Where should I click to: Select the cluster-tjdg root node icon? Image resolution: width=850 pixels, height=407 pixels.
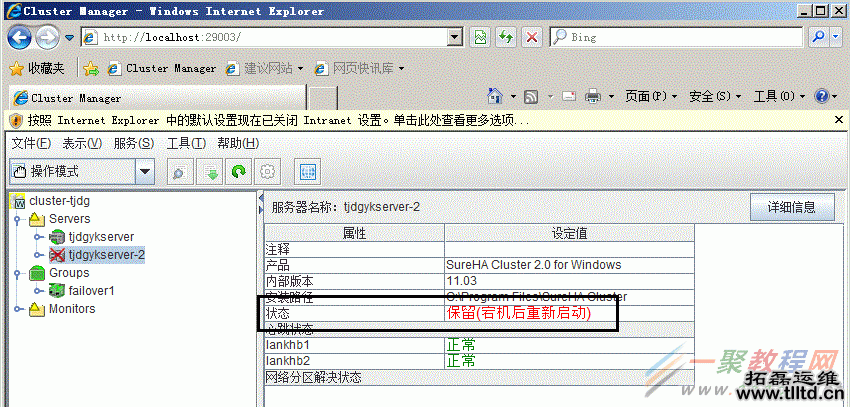19,201
